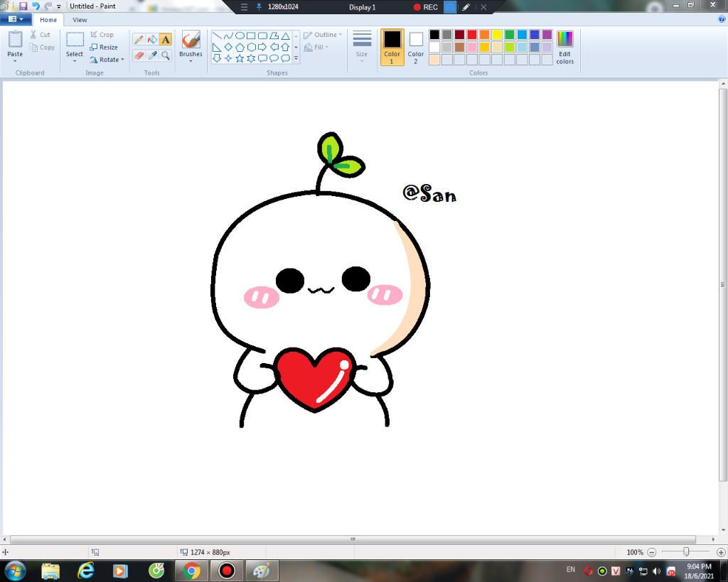Choose the Cloud callout shape
Viewport: 728px width, 582px height.
pos(285,58)
